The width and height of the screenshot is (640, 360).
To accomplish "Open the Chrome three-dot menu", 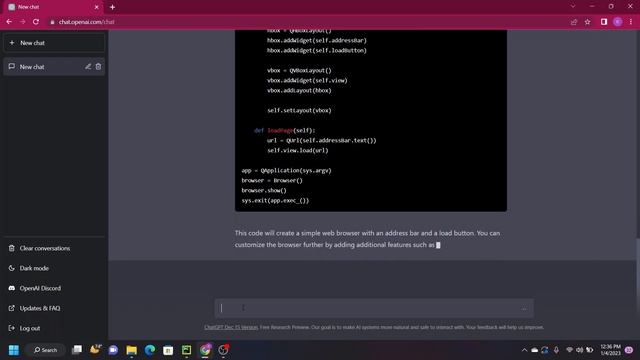I will 631,22.
